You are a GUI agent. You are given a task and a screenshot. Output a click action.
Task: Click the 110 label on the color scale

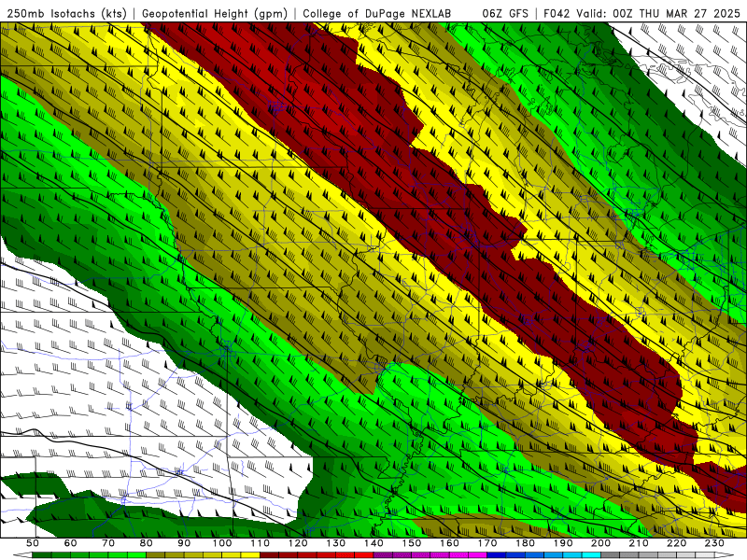(x=261, y=543)
